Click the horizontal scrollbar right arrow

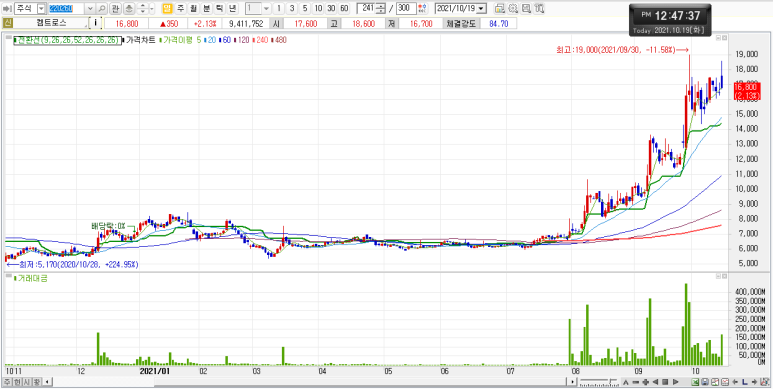tap(572, 382)
